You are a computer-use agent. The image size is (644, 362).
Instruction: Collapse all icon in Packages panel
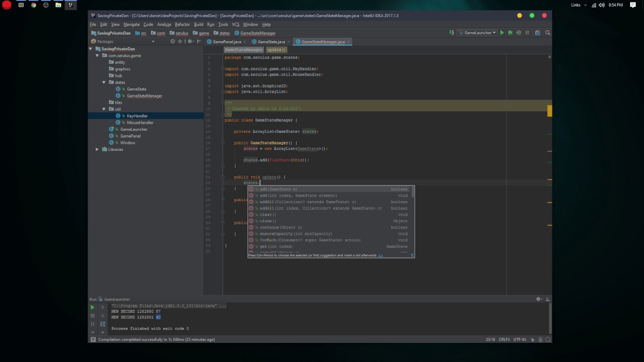180,41
